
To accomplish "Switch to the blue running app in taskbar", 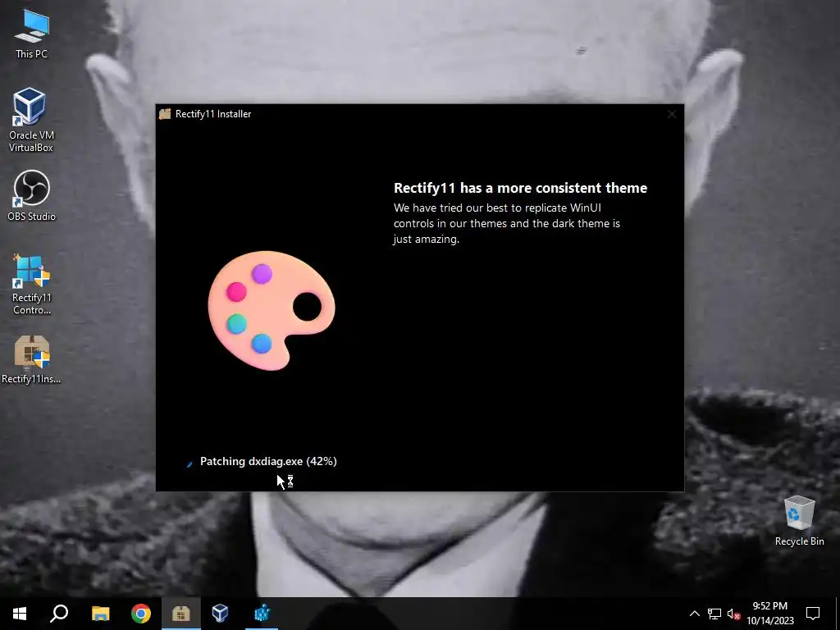I will 262,614.
